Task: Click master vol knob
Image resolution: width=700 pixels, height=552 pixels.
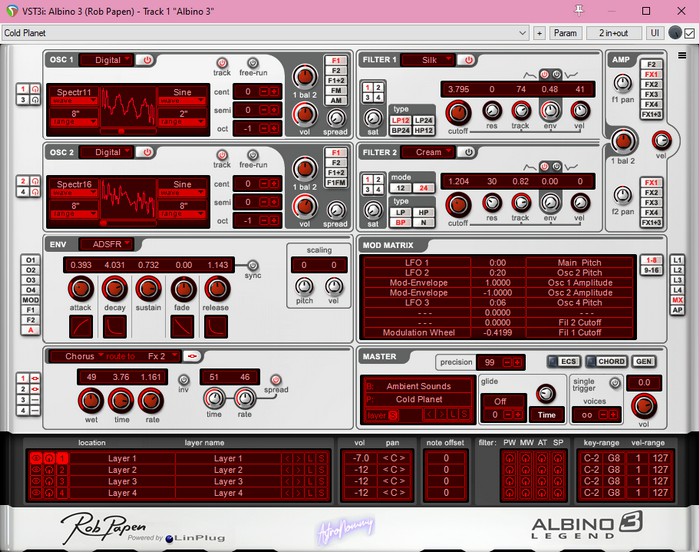Action: pyautogui.click(x=644, y=406)
